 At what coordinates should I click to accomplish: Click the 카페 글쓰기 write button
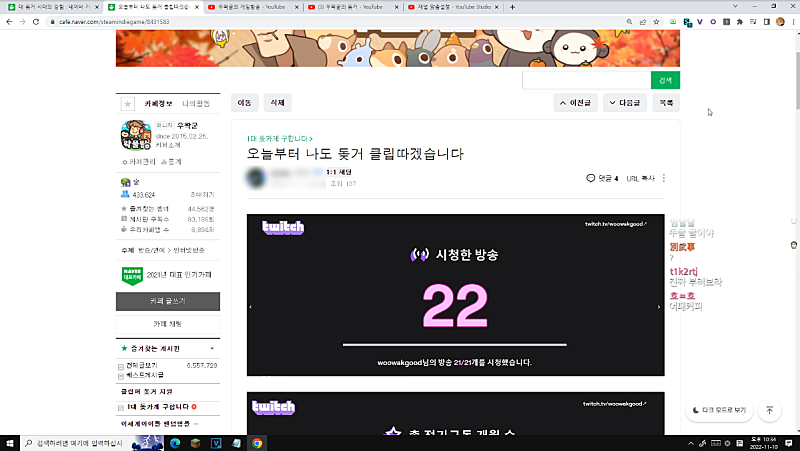(168, 302)
